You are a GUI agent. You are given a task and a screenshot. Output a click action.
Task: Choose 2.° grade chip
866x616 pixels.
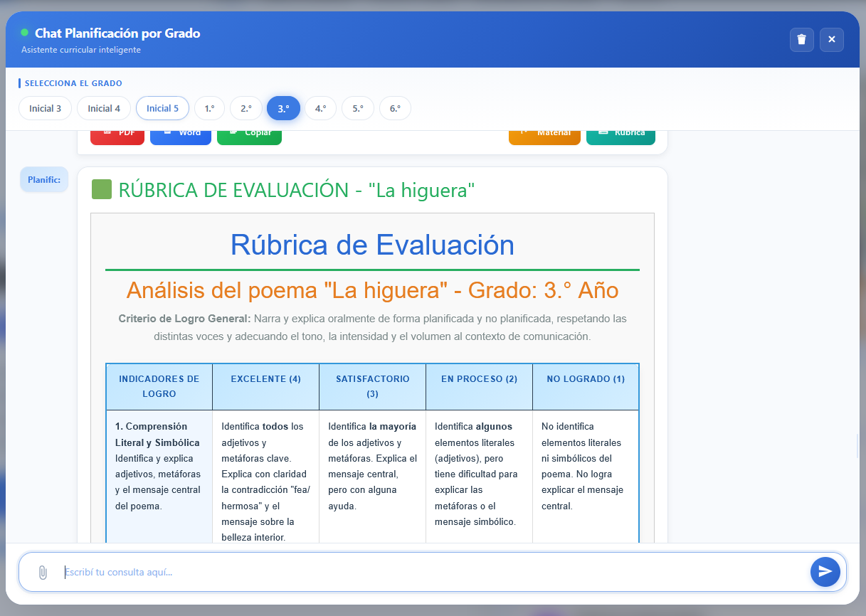pyautogui.click(x=246, y=108)
